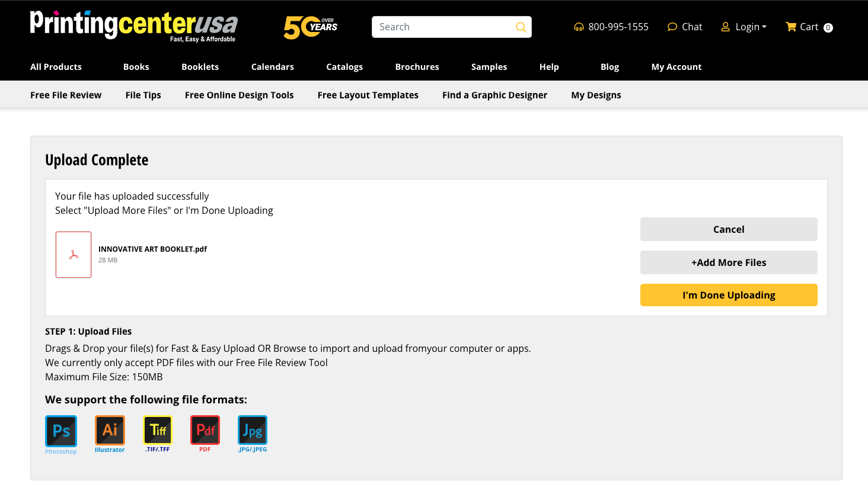This screenshot has width=868, height=494.
Task: Expand the Login dropdown
Action: tap(744, 27)
